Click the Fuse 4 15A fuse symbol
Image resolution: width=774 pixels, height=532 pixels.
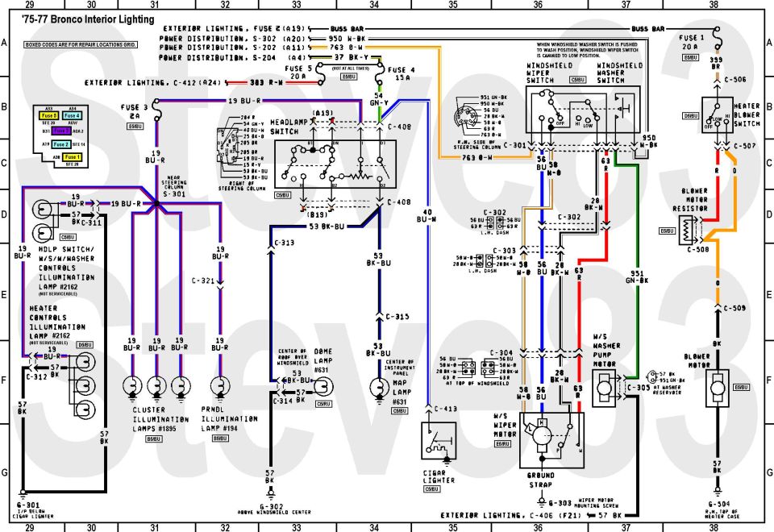(x=379, y=74)
